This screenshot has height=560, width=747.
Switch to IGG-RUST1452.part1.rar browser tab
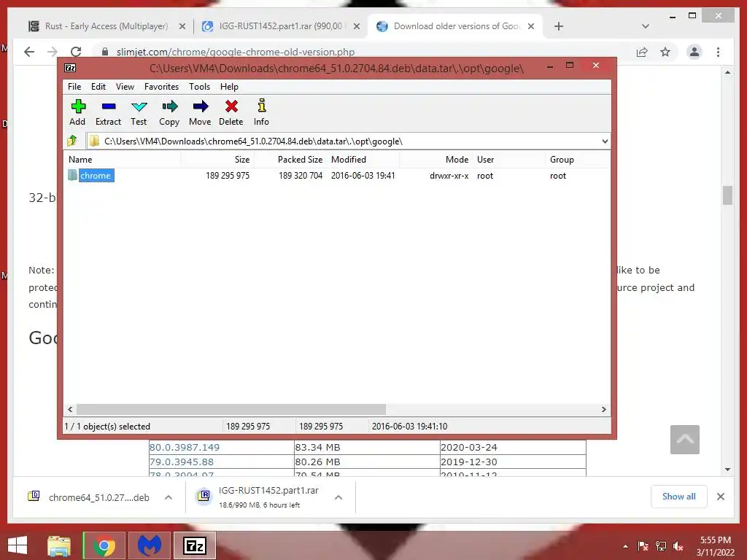[281, 26]
